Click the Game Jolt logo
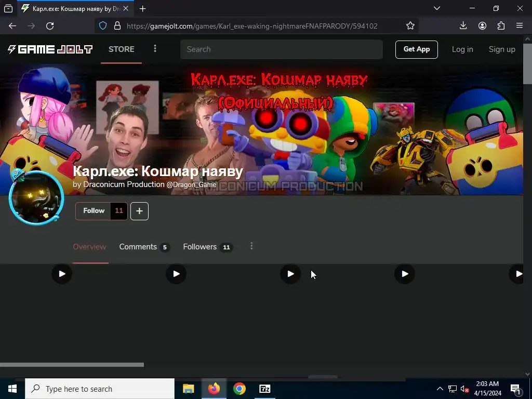Image resolution: width=532 pixels, height=399 pixels. pyautogui.click(x=50, y=49)
